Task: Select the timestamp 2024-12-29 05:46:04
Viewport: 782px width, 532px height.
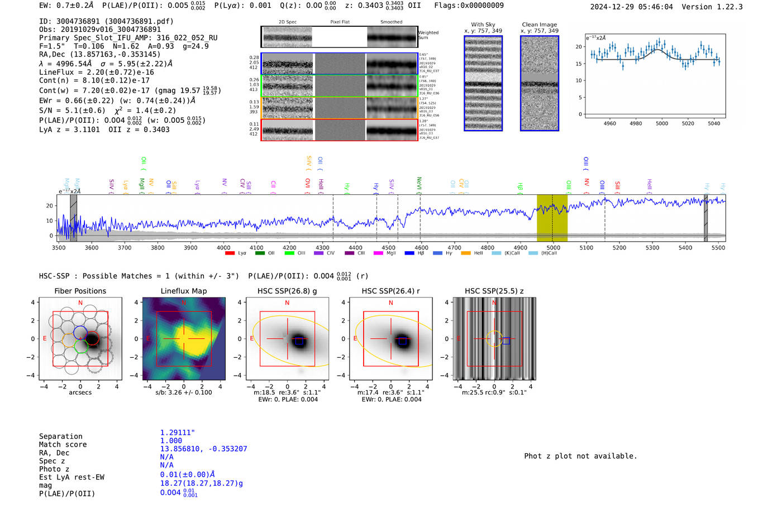Action: point(632,7)
